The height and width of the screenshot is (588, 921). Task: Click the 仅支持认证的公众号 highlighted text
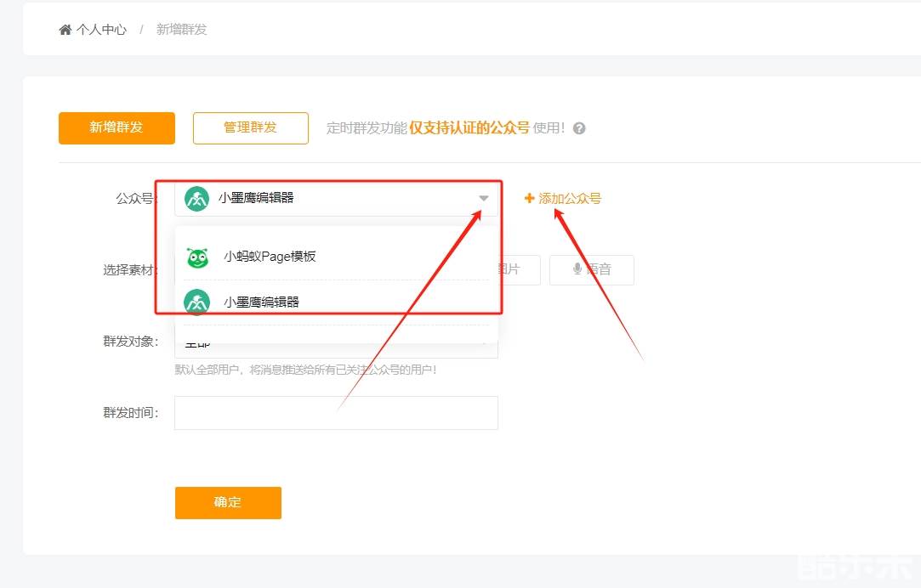[x=469, y=127]
